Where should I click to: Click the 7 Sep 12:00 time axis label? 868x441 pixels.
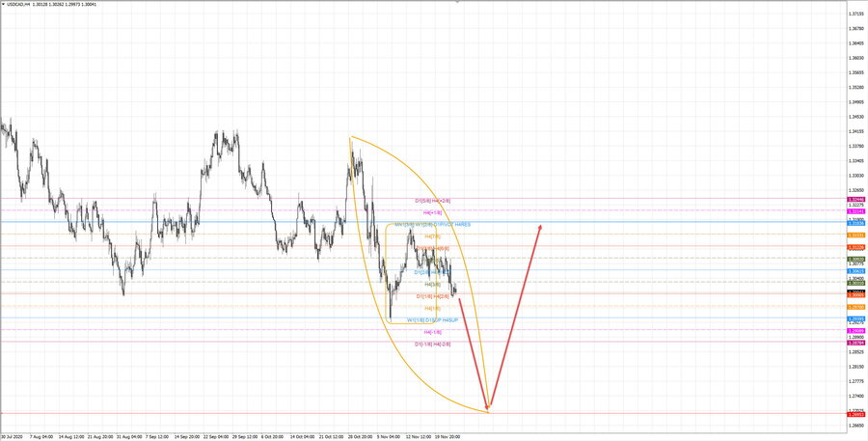coord(156,436)
